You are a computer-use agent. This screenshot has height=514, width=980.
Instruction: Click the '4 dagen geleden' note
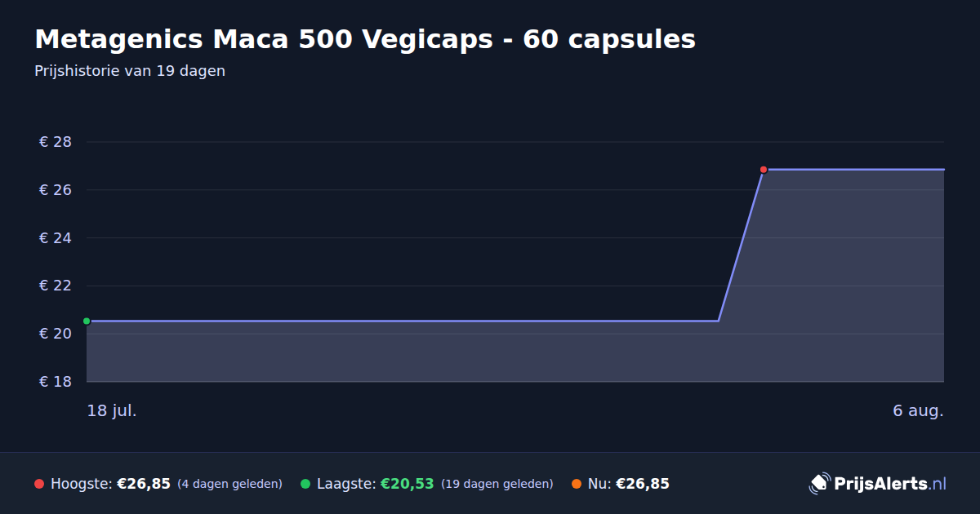point(229,484)
